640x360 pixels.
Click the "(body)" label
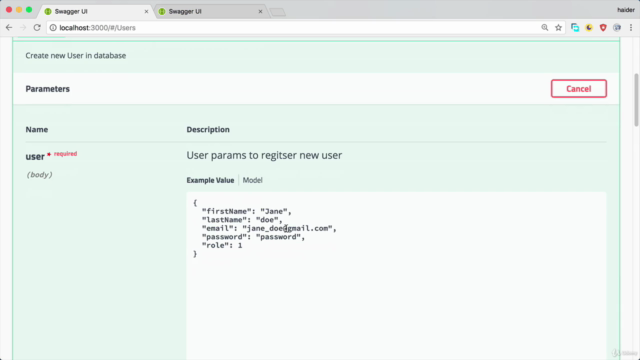(x=39, y=175)
